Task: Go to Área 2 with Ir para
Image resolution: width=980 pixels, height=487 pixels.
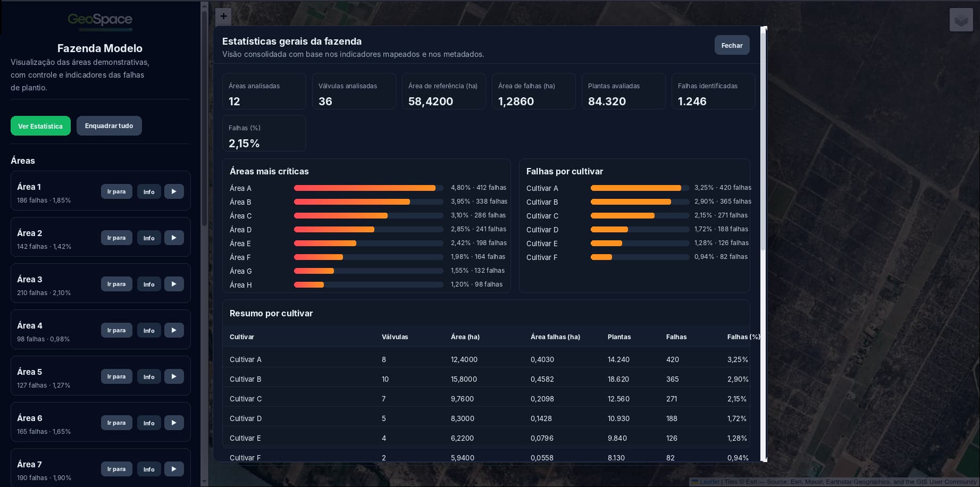Action: [x=116, y=238]
